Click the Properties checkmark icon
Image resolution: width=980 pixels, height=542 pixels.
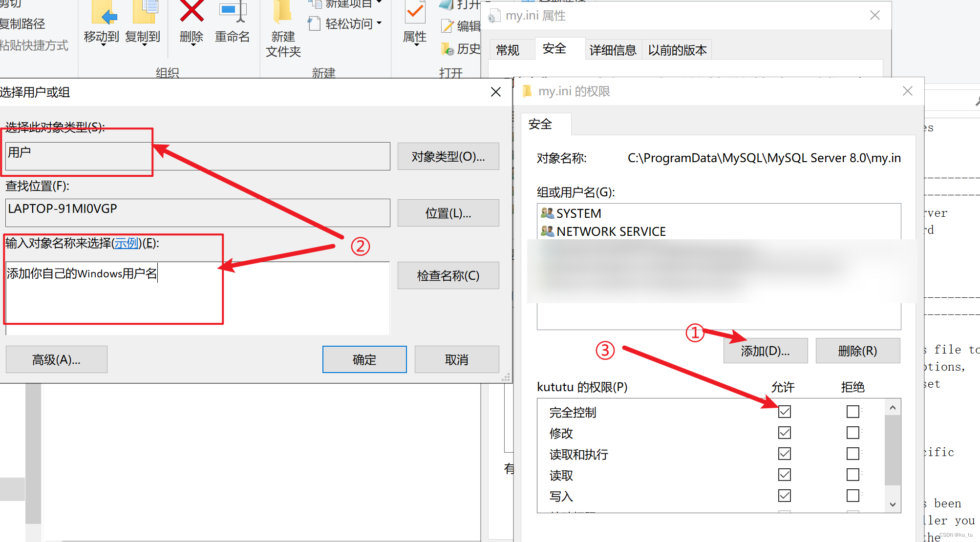click(415, 12)
